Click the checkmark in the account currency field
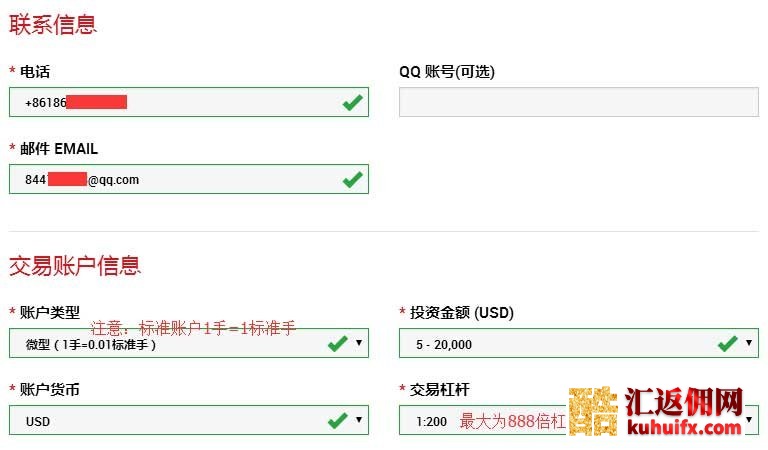The width and height of the screenshot is (768, 450). click(x=337, y=421)
